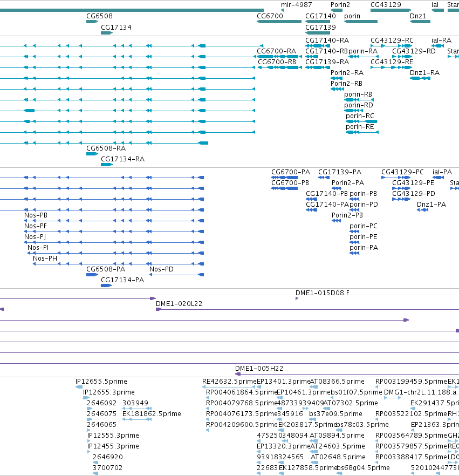Click the bs37e09.5prime EST label

(335, 414)
